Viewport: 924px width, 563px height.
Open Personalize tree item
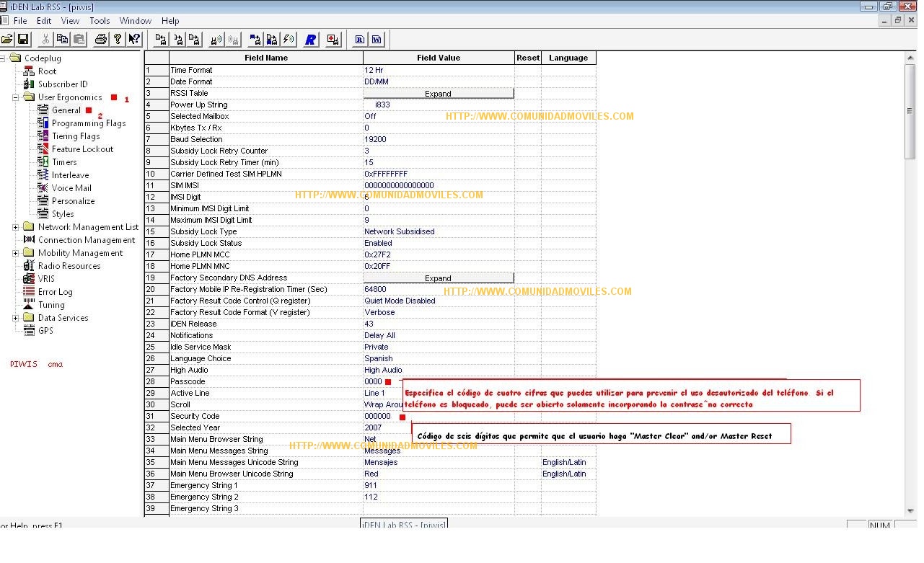pos(73,201)
